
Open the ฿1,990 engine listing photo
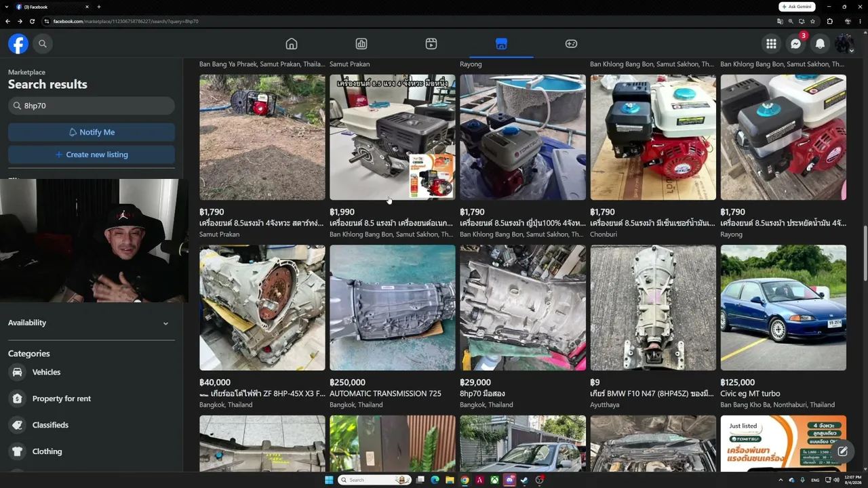tap(393, 137)
